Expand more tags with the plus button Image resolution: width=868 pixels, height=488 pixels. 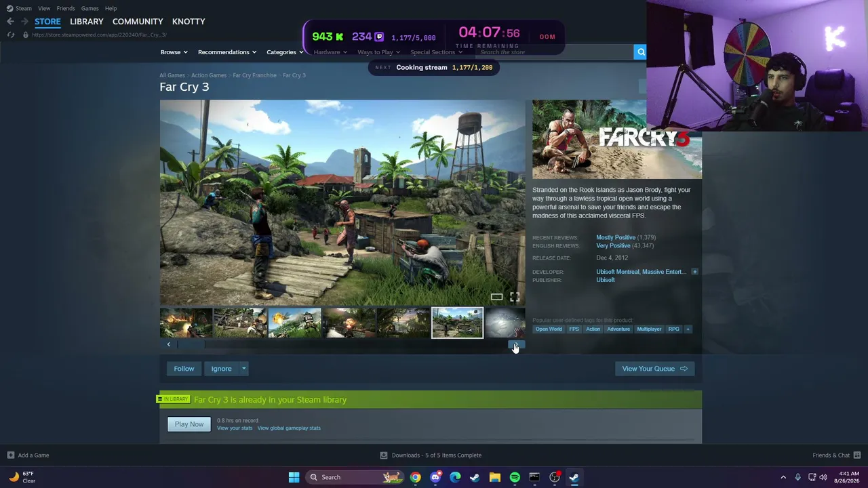pyautogui.click(x=688, y=329)
